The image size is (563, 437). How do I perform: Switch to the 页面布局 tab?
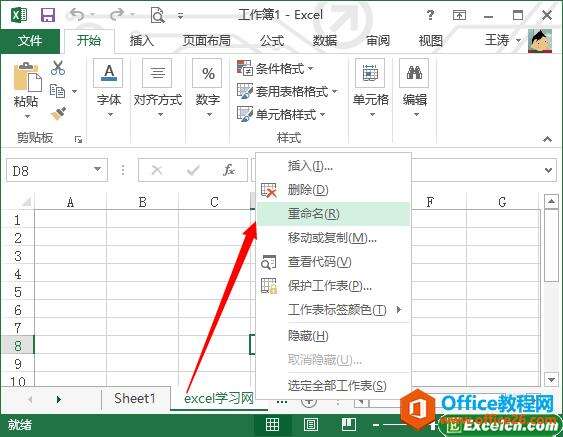(x=206, y=41)
